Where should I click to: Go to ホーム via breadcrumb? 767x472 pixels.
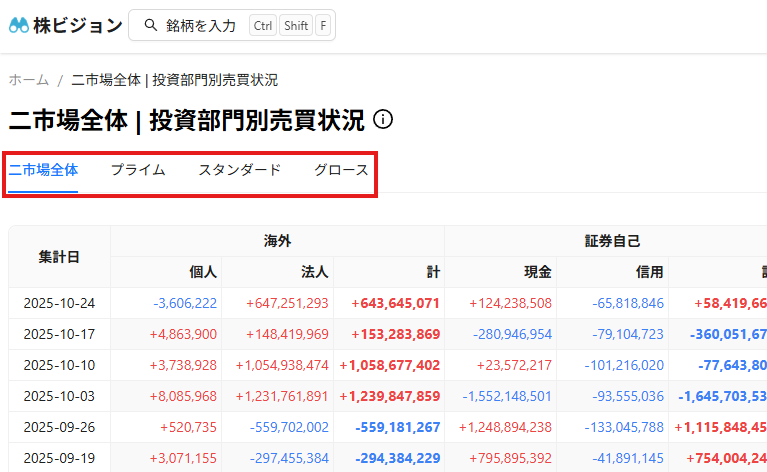coord(28,80)
